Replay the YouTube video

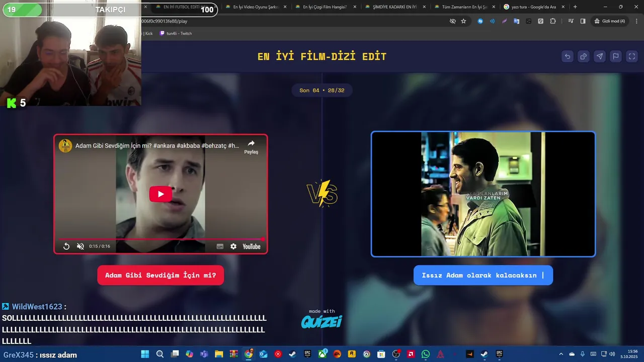(66, 246)
